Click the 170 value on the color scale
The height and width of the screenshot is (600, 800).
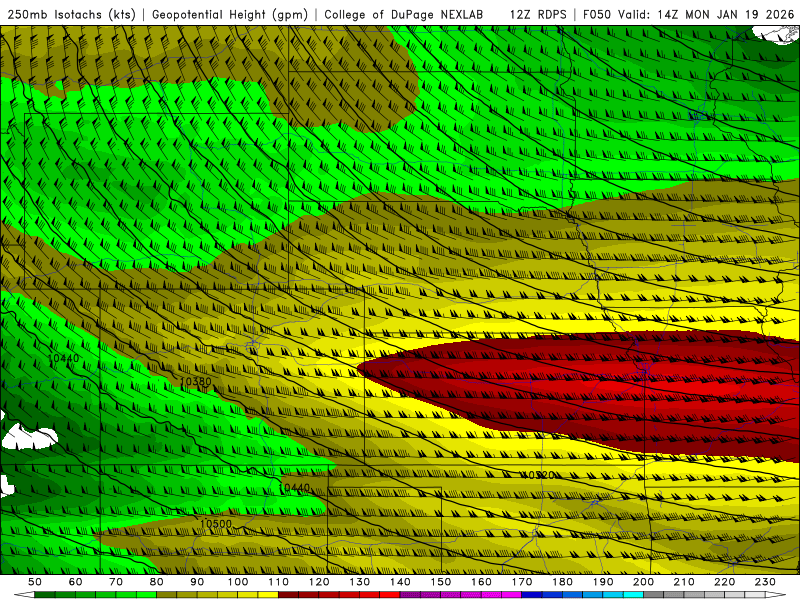[x=522, y=582]
